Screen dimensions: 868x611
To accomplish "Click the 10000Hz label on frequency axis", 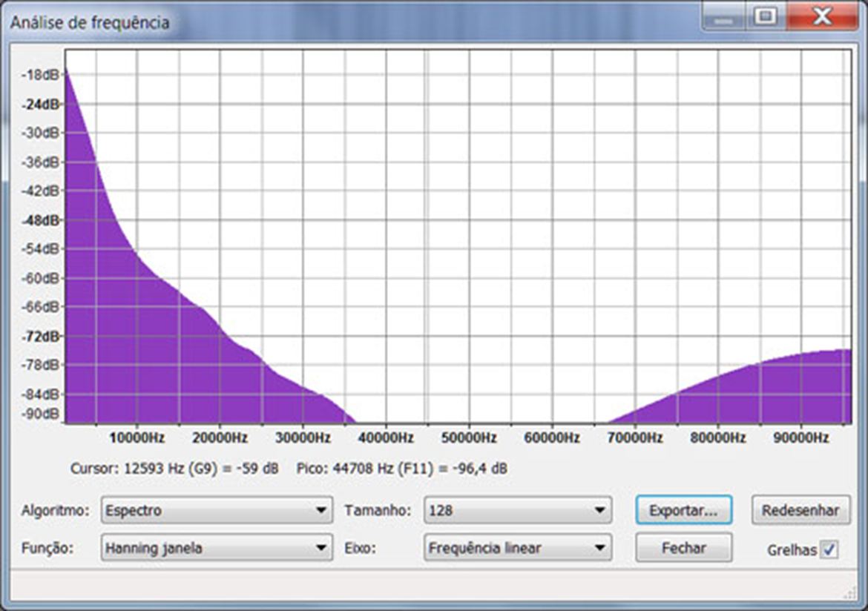I will click(137, 438).
